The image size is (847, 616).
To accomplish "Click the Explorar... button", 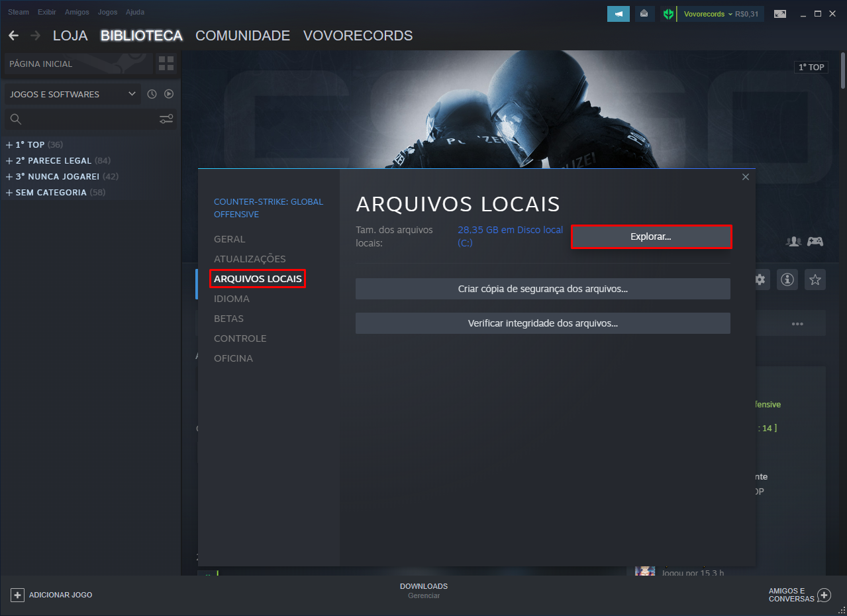I will tap(651, 236).
